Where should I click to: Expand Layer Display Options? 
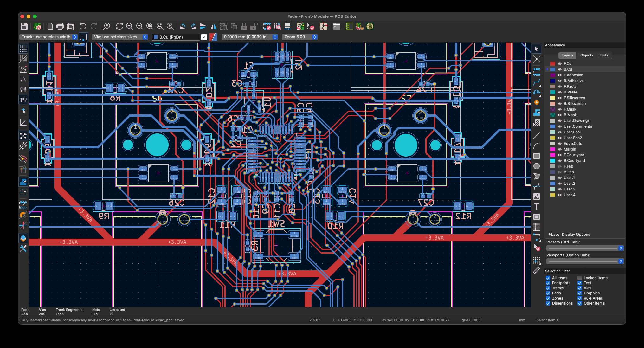570,235
